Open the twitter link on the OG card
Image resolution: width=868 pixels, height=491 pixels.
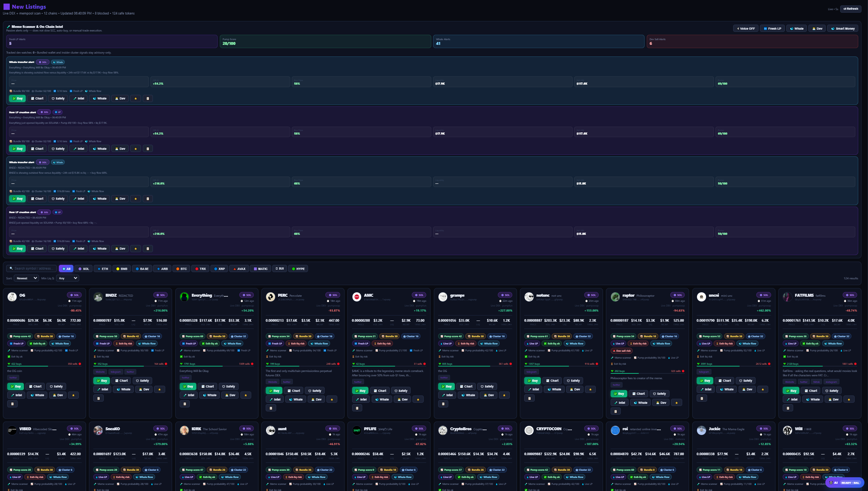point(13,377)
